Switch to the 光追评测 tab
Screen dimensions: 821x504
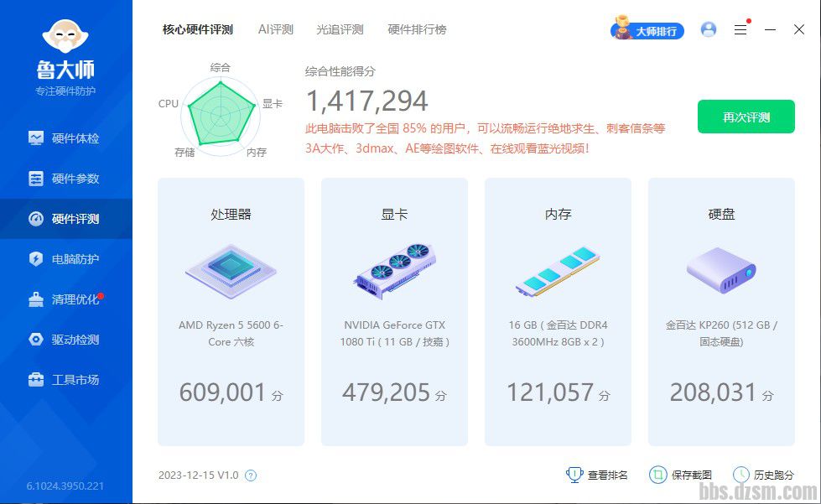(x=340, y=29)
